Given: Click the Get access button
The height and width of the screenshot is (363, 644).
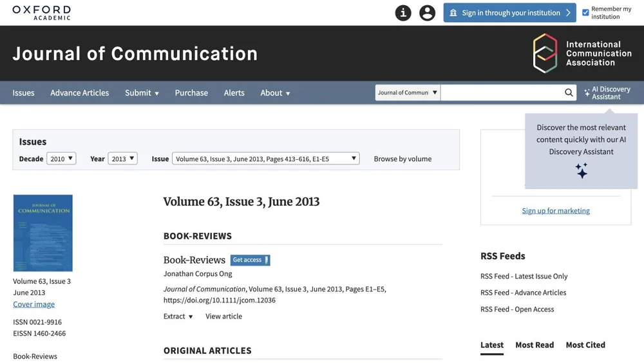Looking at the screenshot, I should pos(250,260).
